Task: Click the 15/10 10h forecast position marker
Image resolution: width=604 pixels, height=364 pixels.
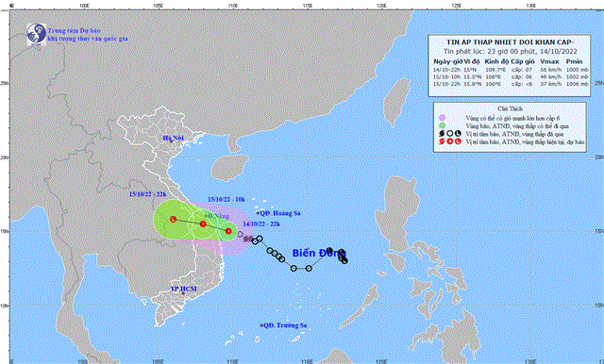Action: (x=203, y=223)
